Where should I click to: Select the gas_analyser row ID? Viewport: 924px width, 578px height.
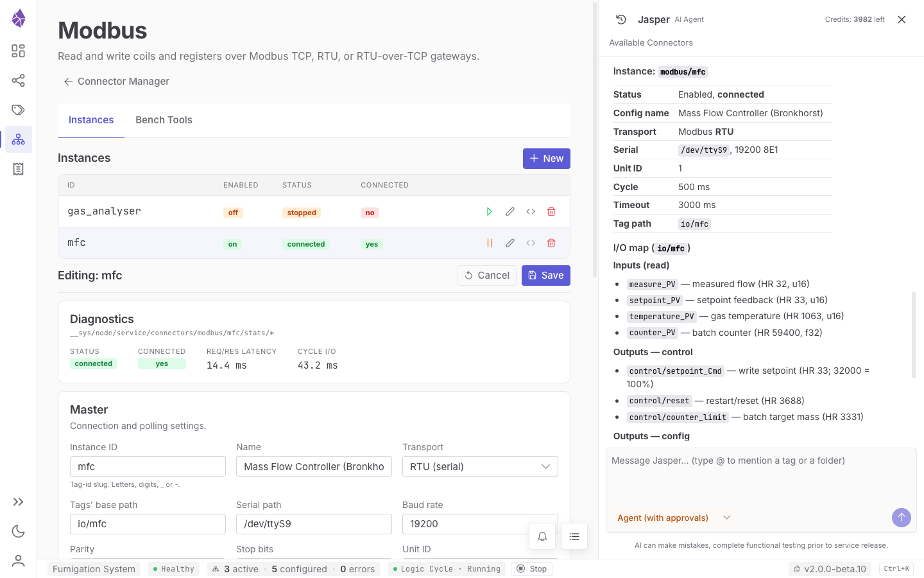[104, 211]
